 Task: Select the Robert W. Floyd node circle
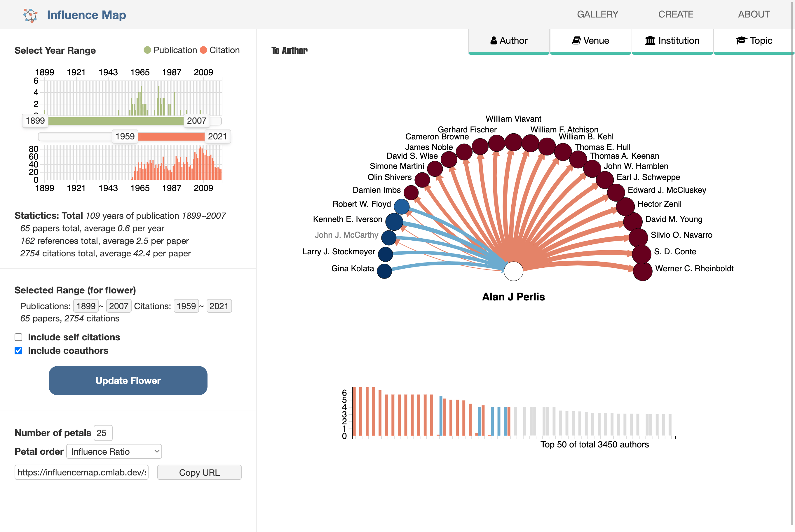coord(402,206)
